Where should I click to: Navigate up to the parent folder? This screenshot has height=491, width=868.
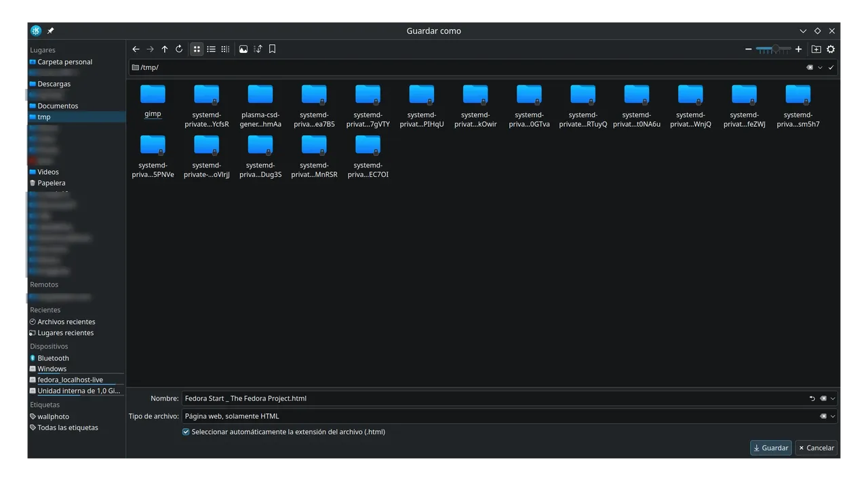(164, 50)
